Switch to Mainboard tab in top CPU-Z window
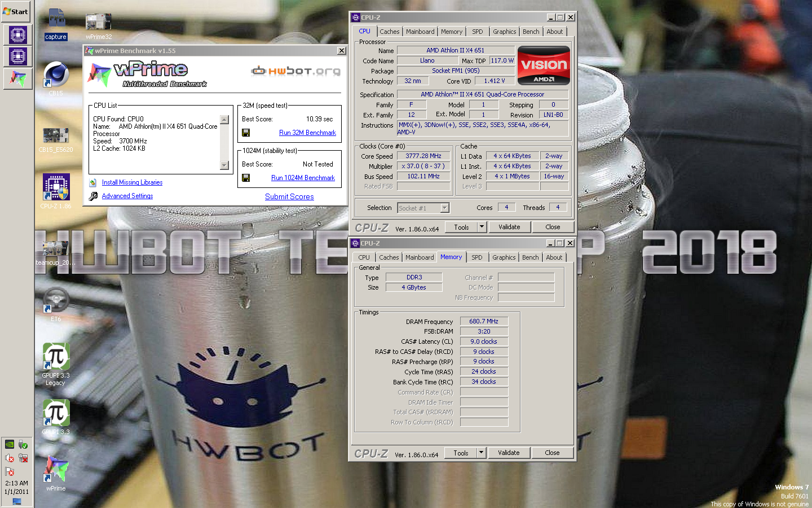Image resolution: width=812 pixels, height=508 pixels. point(420,32)
